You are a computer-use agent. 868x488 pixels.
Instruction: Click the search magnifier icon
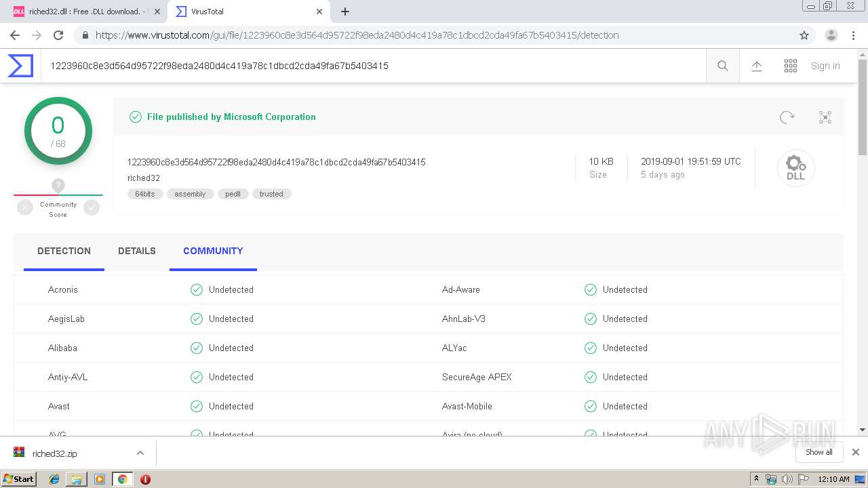[x=723, y=66]
